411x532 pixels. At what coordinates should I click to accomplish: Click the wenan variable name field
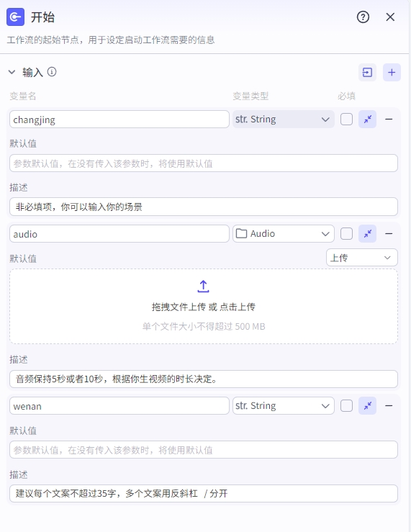[x=119, y=406]
